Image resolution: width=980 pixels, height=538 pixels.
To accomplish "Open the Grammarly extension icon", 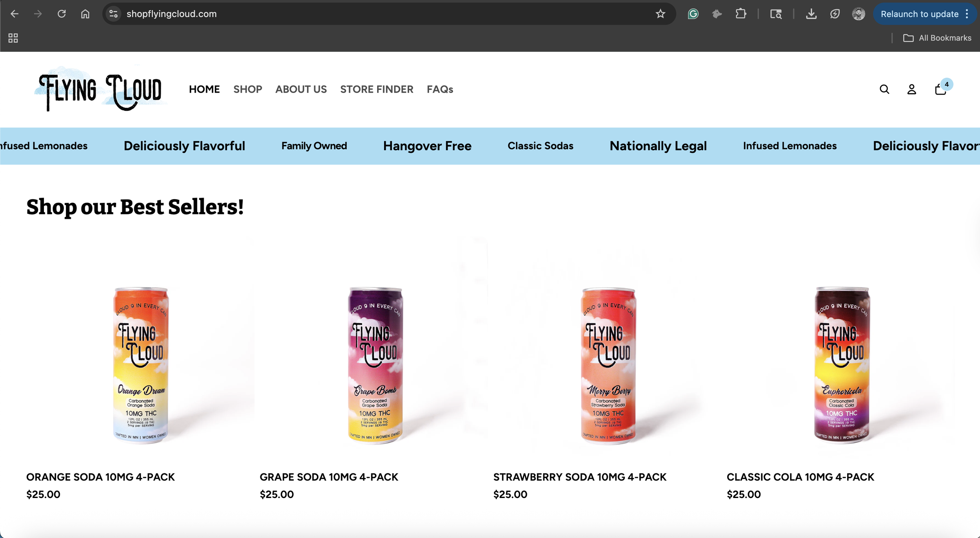I will coord(693,14).
